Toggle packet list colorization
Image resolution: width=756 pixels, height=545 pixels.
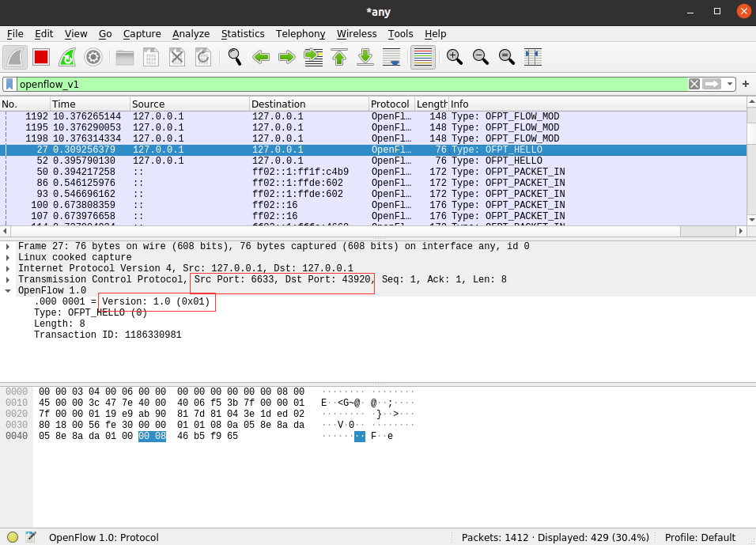(x=423, y=58)
